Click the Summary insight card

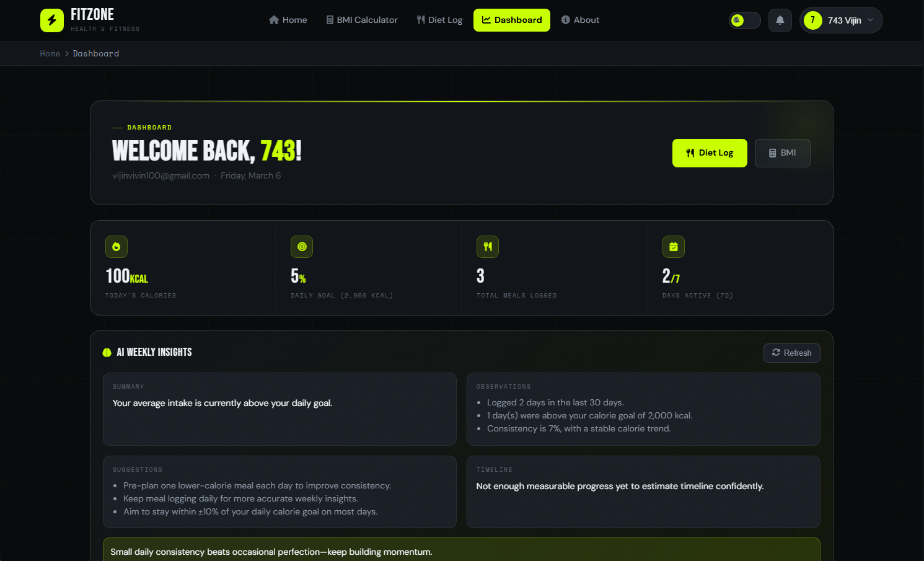(x=279, y=409)
